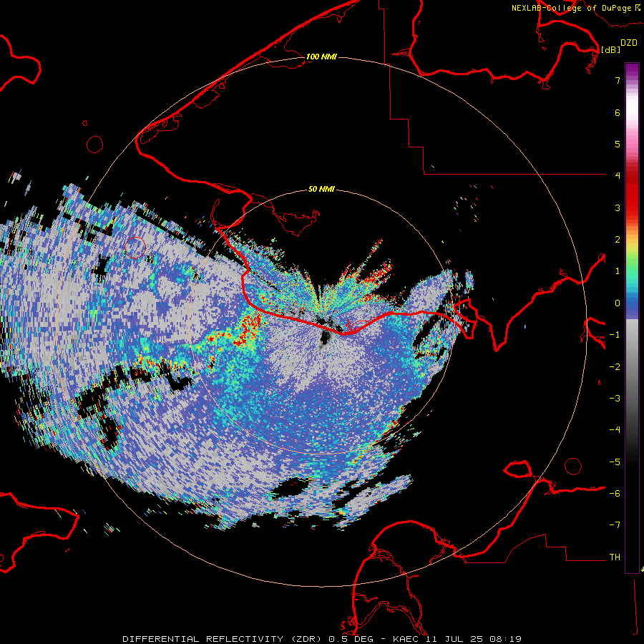Click the 0 value on the color scale

618,303
